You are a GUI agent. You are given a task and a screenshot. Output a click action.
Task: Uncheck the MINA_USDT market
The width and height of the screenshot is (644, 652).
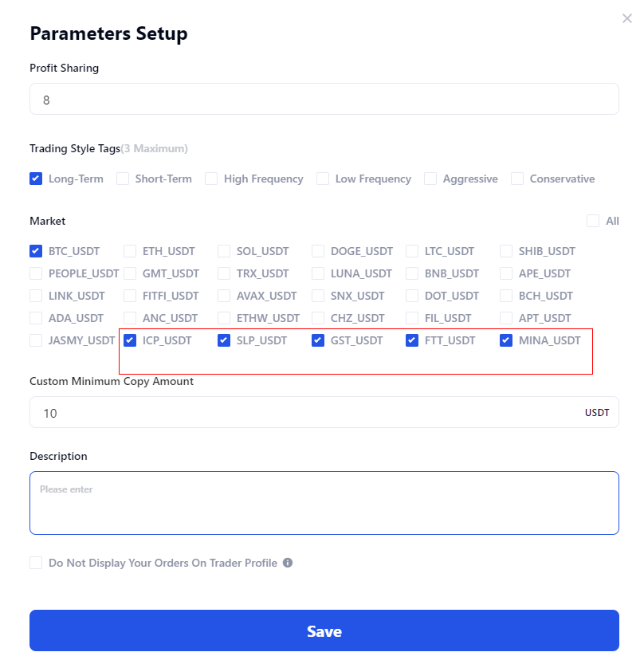(506, 340)
